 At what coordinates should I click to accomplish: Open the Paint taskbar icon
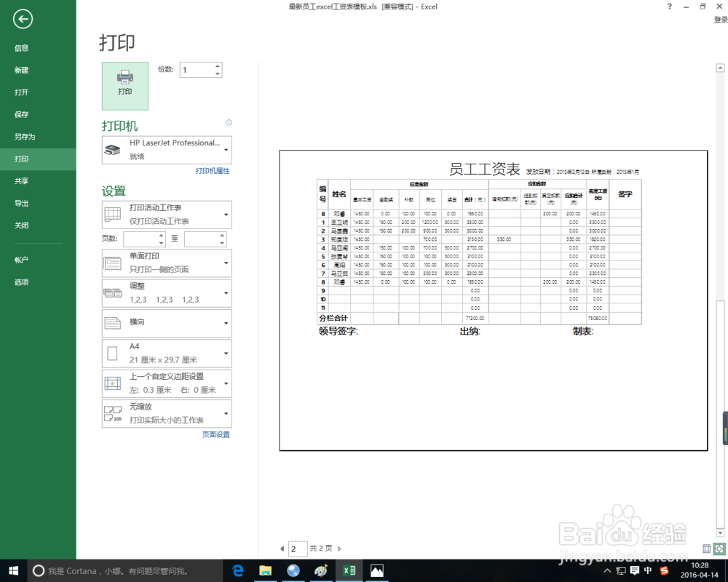pyautogui.click(x=321, y=571)
